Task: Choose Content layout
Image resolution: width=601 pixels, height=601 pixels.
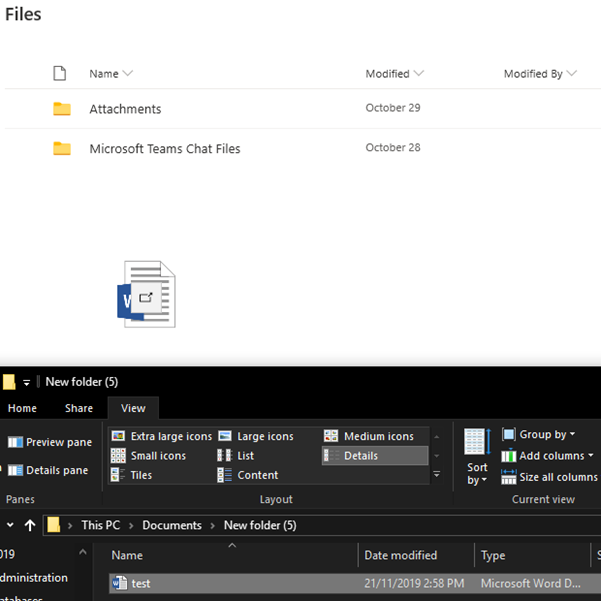Action: (x=248, y=475)
